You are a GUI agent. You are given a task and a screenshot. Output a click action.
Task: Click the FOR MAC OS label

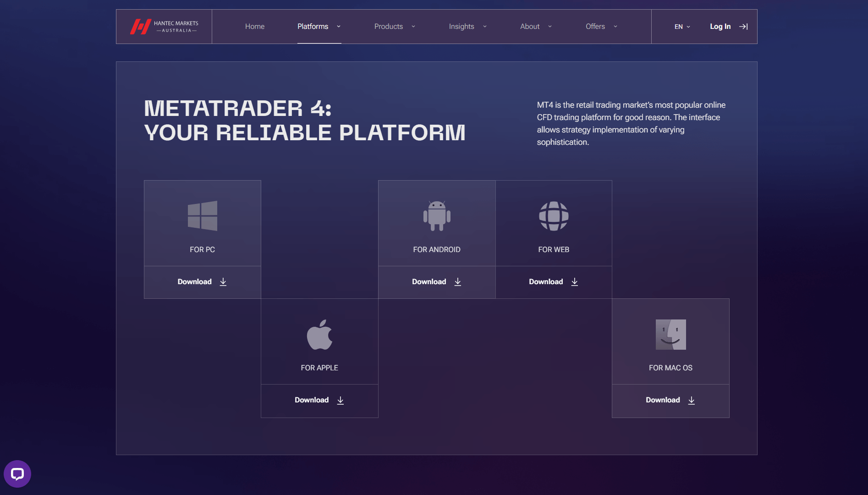670,368
